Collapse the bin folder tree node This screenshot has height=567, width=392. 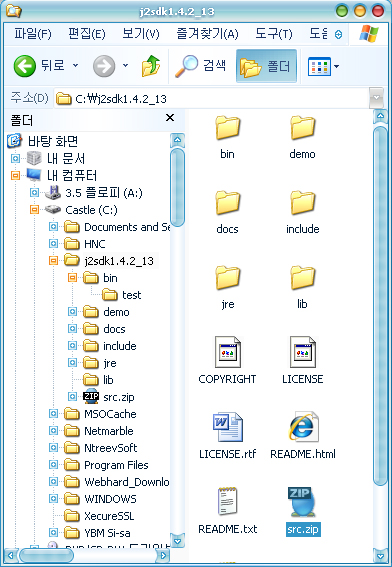(72, 278)
